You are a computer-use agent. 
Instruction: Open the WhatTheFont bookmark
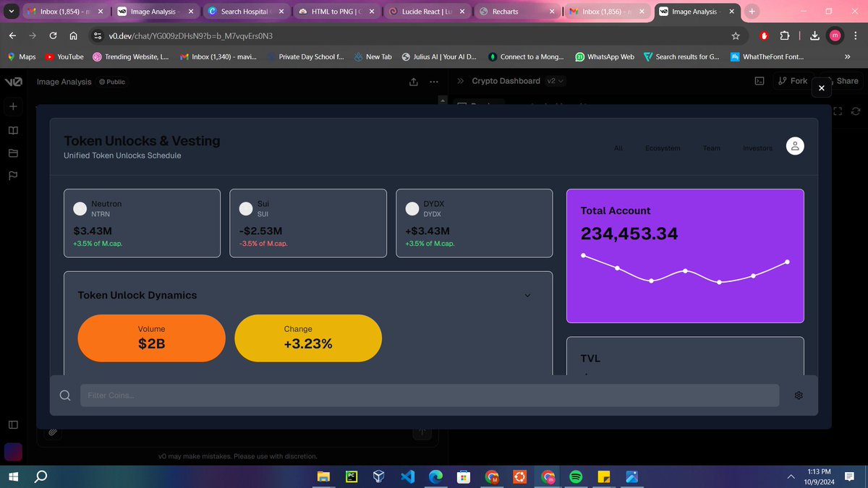[x=766, y=56]
